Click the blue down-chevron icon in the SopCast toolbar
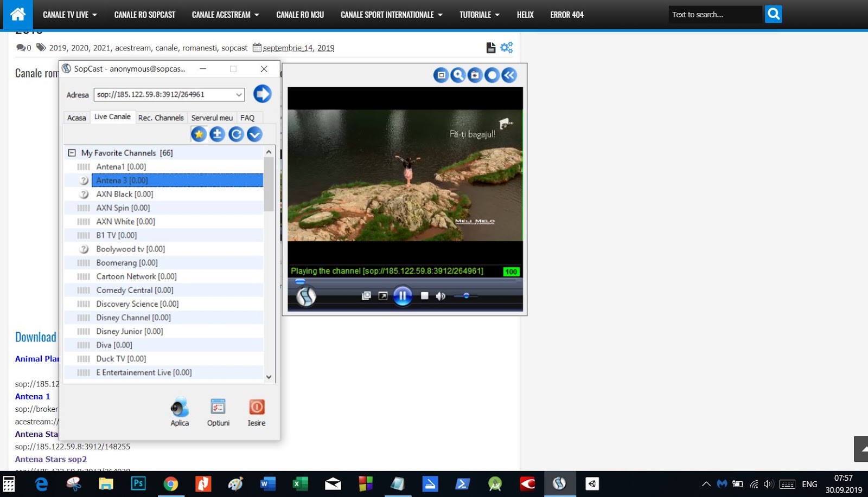Screen dimensions: 868x497 tap(254, 134)
